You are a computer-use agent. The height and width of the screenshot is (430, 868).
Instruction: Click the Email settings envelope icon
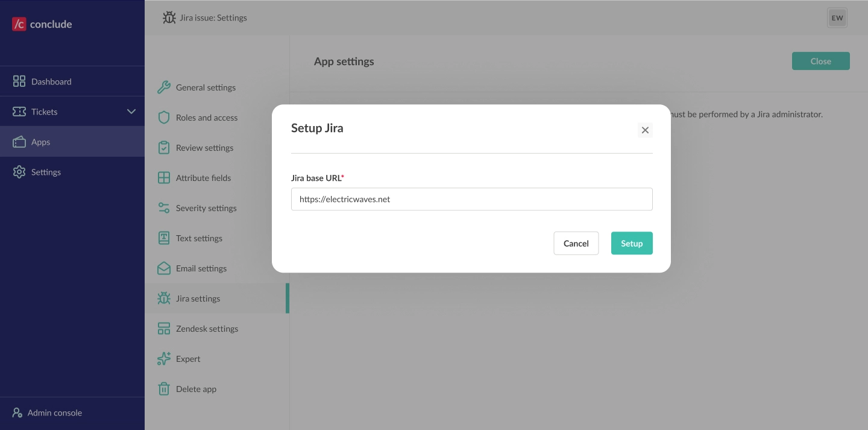164,268
